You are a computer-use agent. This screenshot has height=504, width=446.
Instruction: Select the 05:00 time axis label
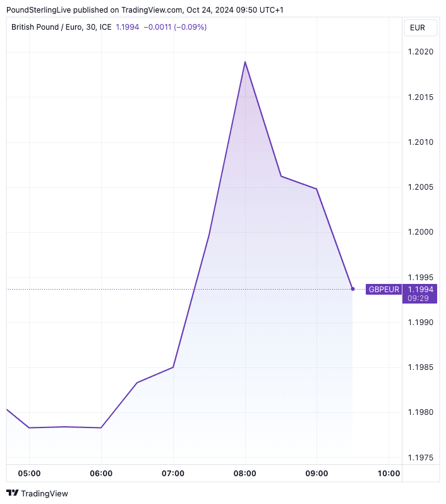click(29, 474)
